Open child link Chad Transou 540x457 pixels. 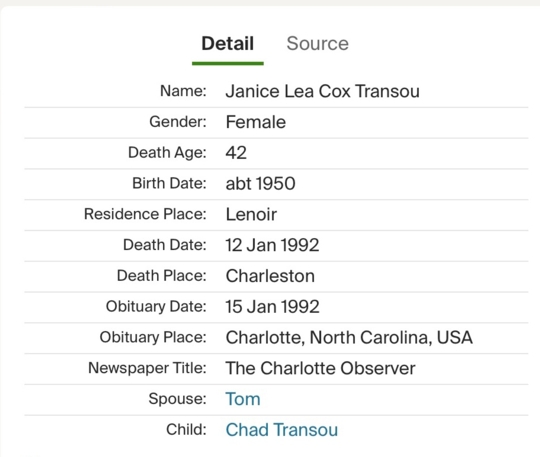[282, 430]
